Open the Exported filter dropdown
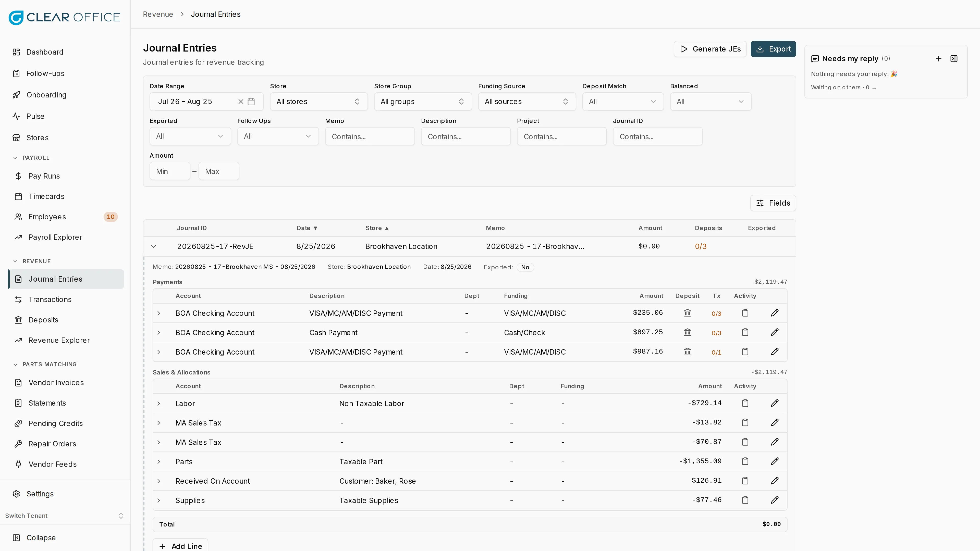The width and height of the screenshot is (980, 551). click(x=190, y=136)
